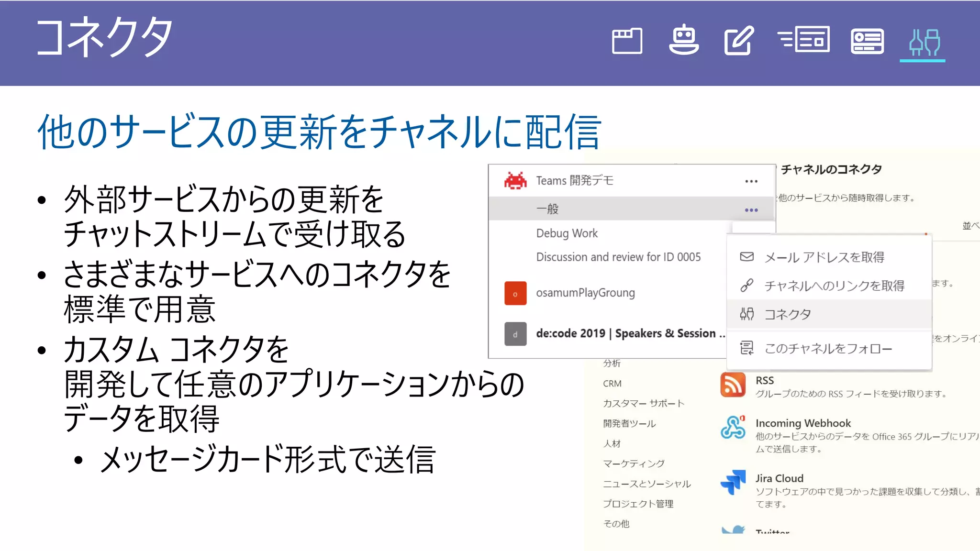This screenshot has width=980, height=551.
Task: Open Discussion and review for ID 0005 channel
Action: tap(618, 257)
